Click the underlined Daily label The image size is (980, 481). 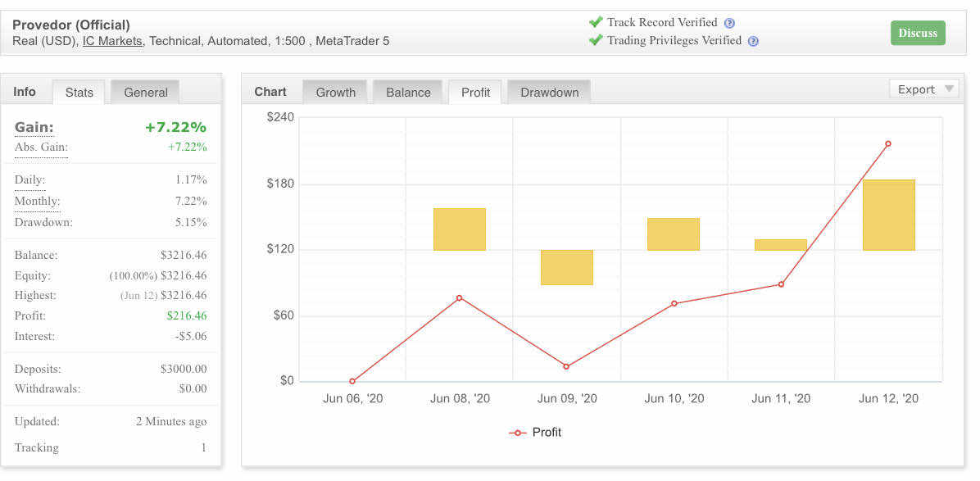[x=29, y=180]
